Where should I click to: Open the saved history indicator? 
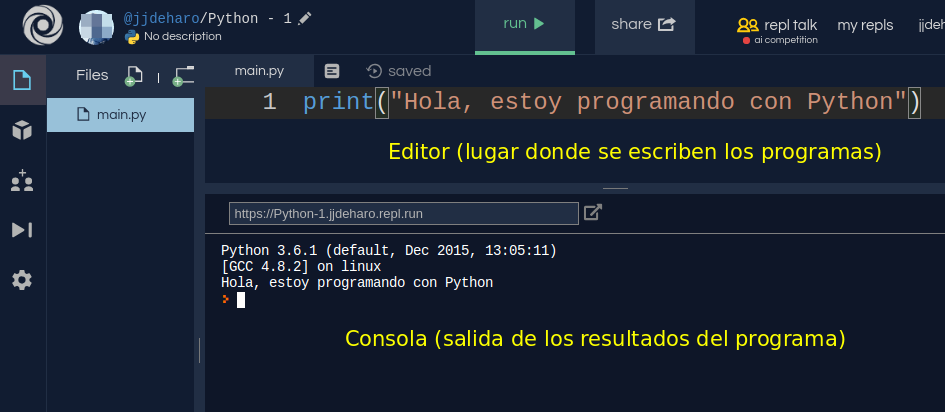click(399, 71)
